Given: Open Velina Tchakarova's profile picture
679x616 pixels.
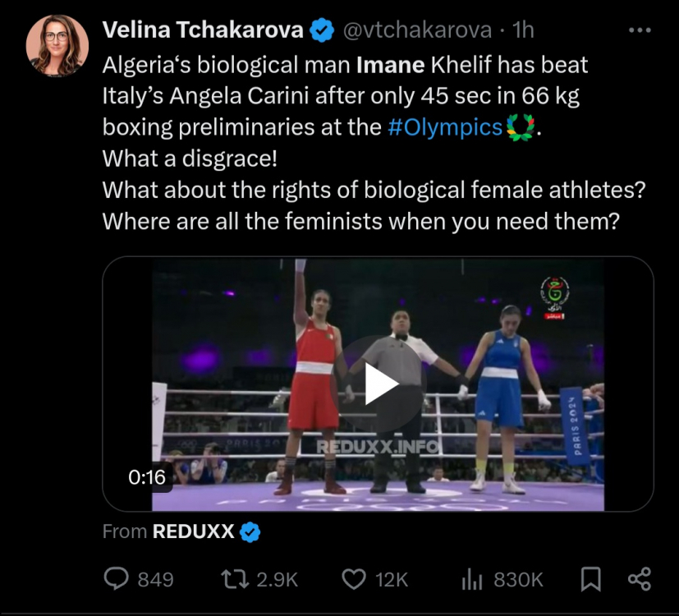Looking at the screenshot, I should pyautogui.click(x=57, y=44).
